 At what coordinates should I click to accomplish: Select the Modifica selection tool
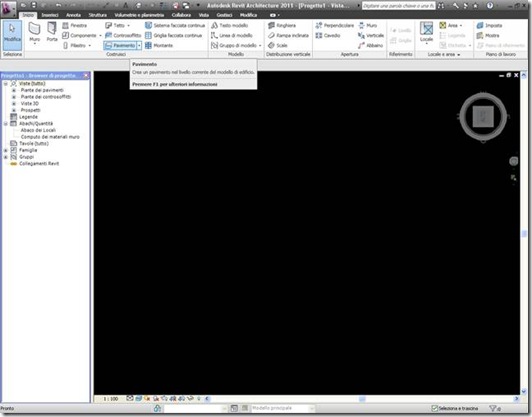point(13,35)
